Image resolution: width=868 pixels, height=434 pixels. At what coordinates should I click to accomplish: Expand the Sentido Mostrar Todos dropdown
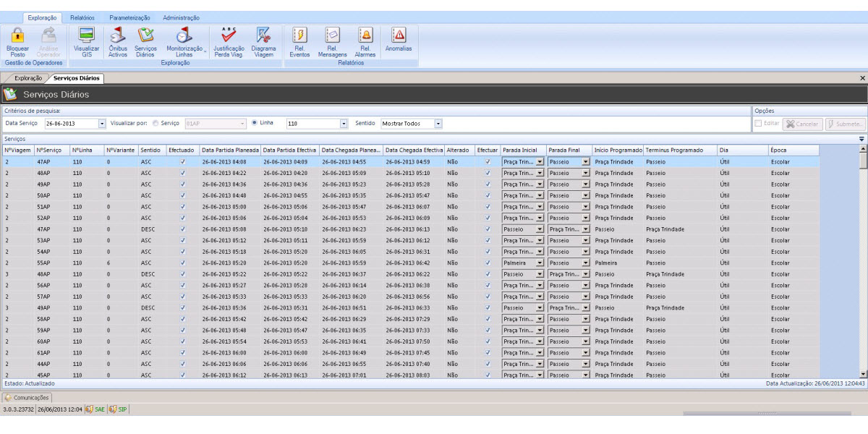tap(438, 124)
